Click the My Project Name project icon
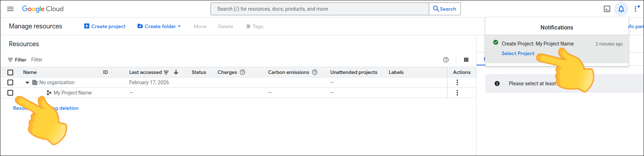The height and width of the screenshot is (156, 644). tap(49, 93)
